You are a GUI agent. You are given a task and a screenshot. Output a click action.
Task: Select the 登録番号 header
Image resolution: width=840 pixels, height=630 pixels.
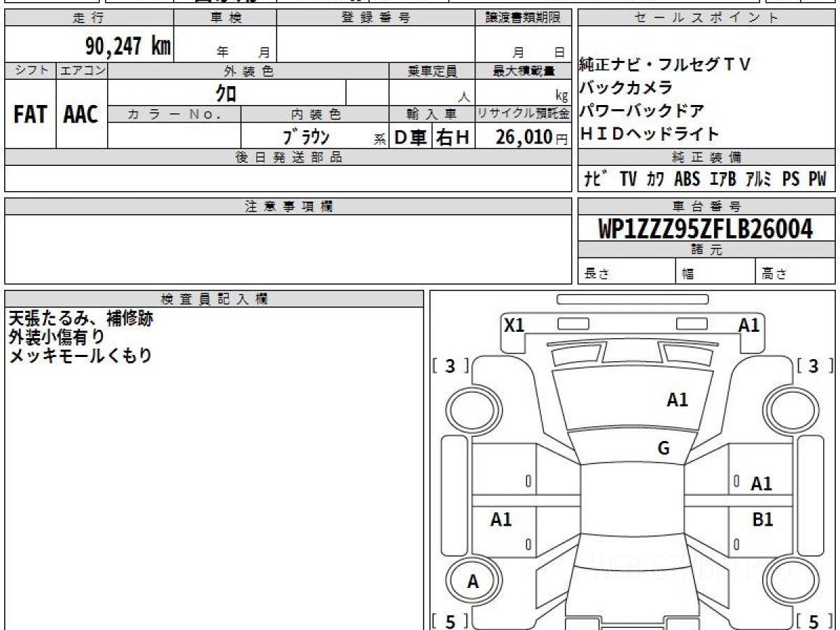tap(376, 18)
